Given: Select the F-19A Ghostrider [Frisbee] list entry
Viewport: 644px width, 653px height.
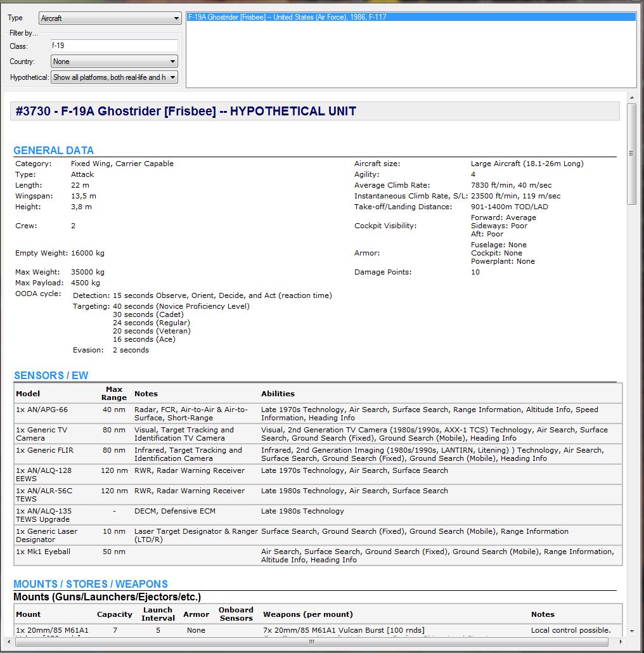Looking at the screenshot, I should coord(411,17).
